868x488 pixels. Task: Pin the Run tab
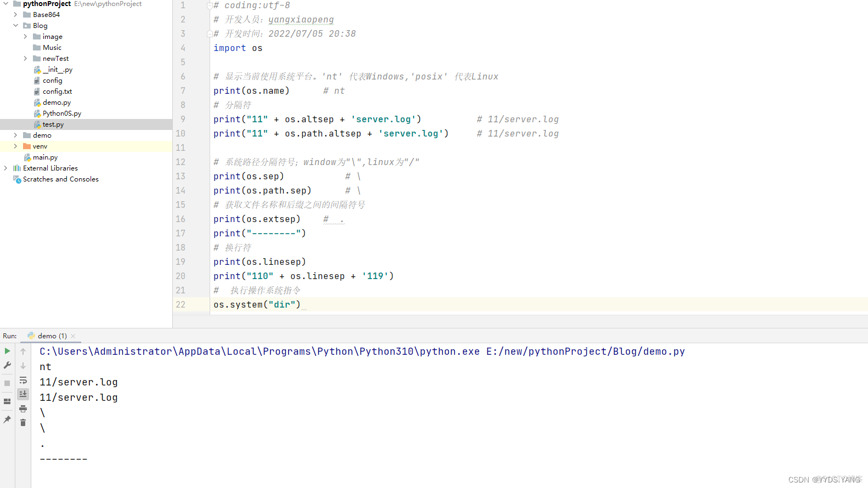pyautogui.click(x=7, y=419)
